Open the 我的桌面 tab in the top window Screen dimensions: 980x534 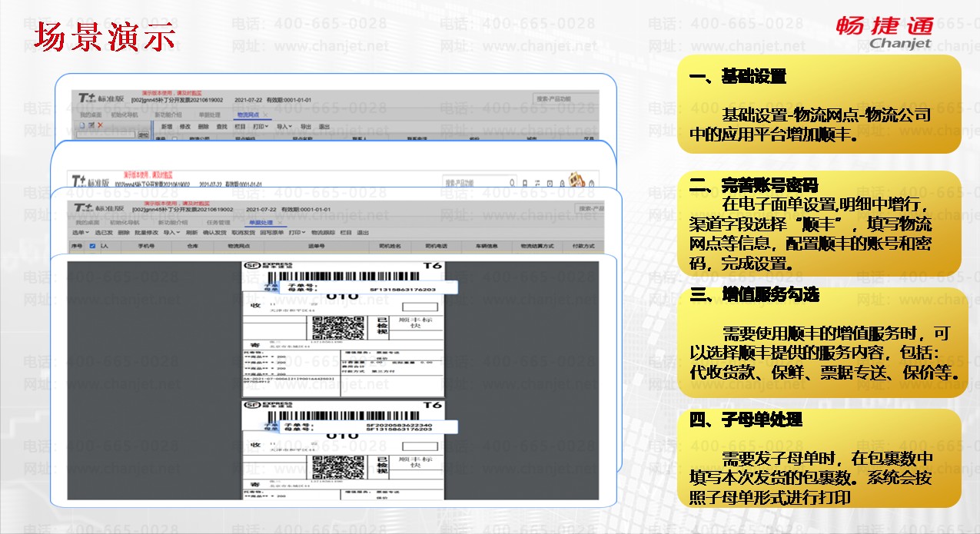pyautogui.click(x=91, y=115)
